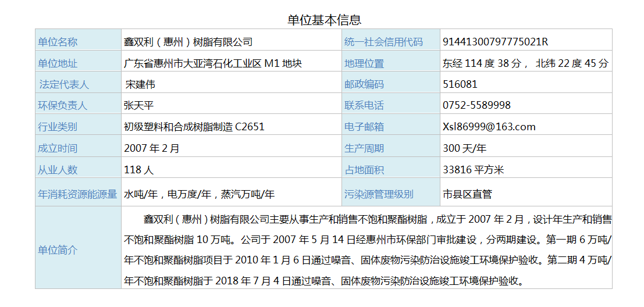Select the industry category 初级塑料和合成树脂制造 C2651
The height and width of the screenshot is (307, 644).
(194, 127)
